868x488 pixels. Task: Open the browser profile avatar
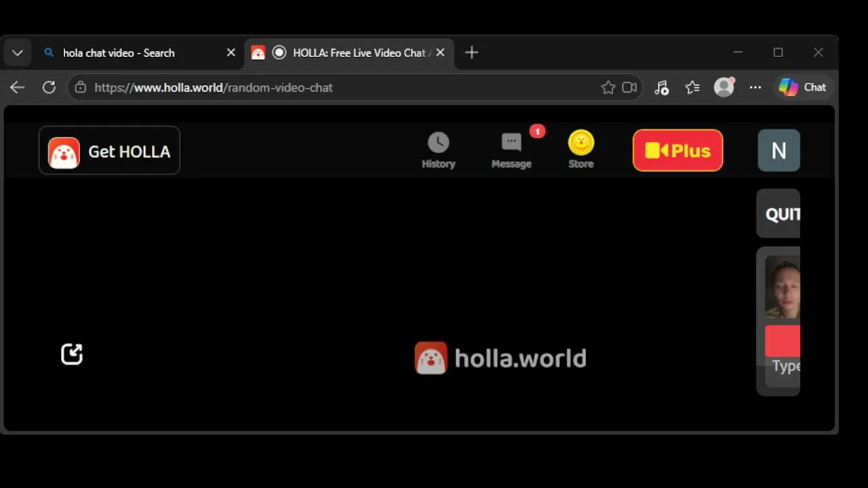pos(724,87)
